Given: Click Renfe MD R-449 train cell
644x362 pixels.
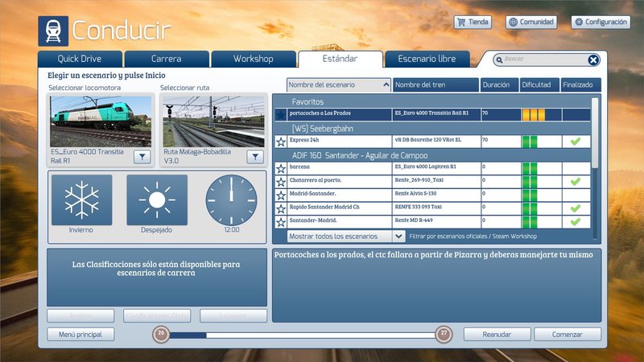Looking at the screenshot, I should tap(436, 222).
